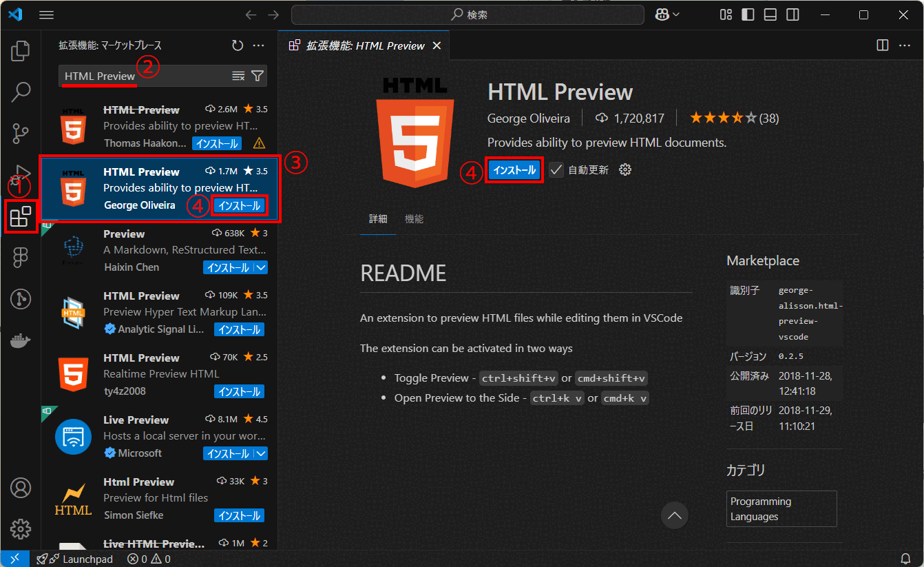
Task: Open notifications bell in status bar
Action: (905, 559)
